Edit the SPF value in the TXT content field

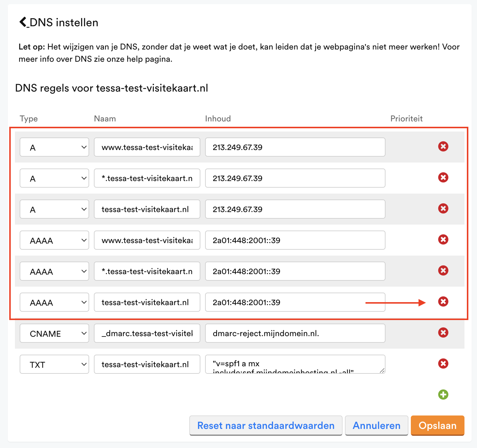(x=295, y=364)
